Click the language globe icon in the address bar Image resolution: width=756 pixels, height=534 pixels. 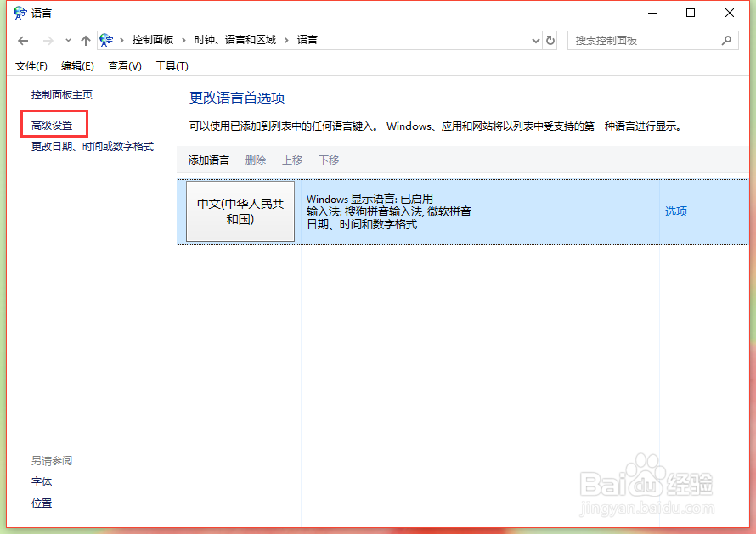(x=105, y=39)
